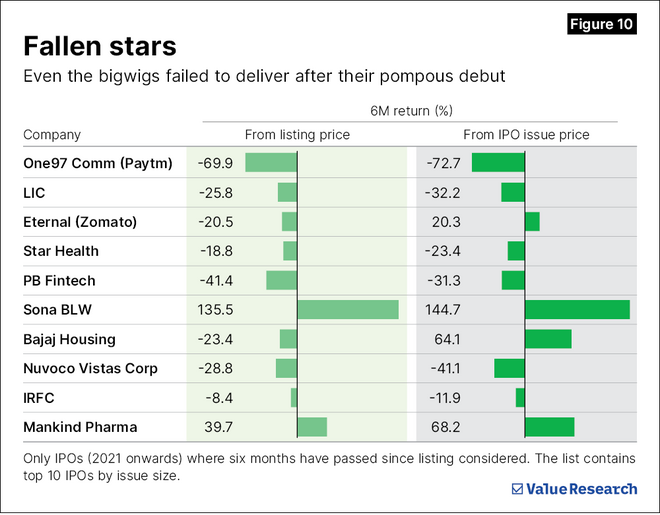Click the Sona BLW listing price bar
Viewport: 660px width, 515px height.
(x=348, y=310)
